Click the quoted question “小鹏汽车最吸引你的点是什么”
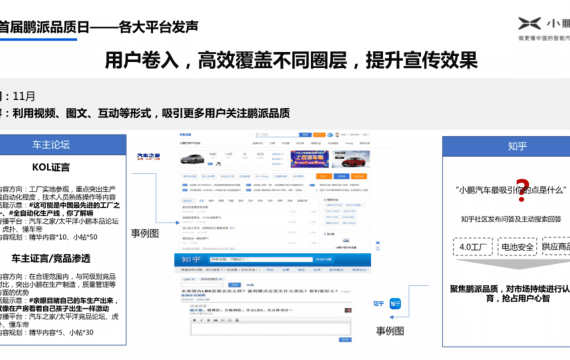 pos(511,190)
